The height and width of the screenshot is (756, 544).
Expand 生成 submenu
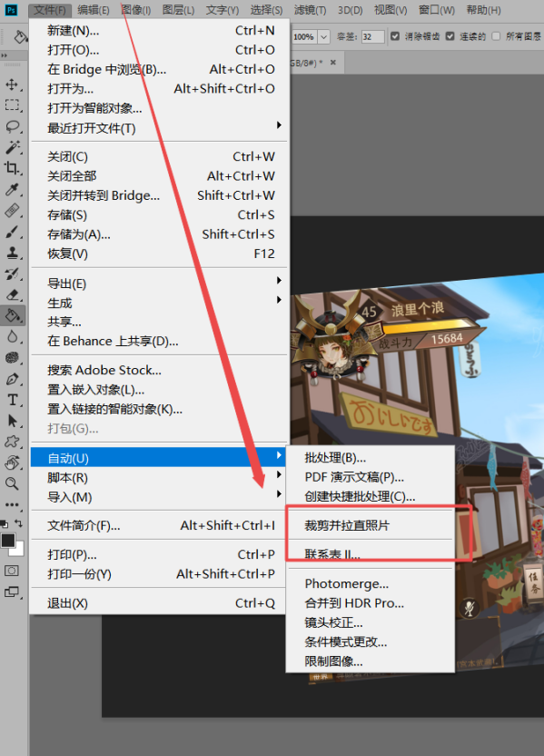[x=279, y=300]
